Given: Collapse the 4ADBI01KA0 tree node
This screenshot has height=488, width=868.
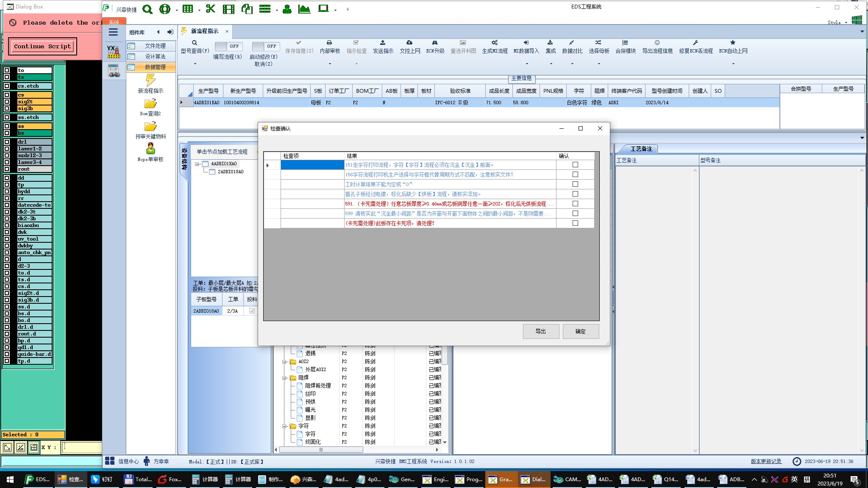Looking at the screenshot, I should 197,164.
